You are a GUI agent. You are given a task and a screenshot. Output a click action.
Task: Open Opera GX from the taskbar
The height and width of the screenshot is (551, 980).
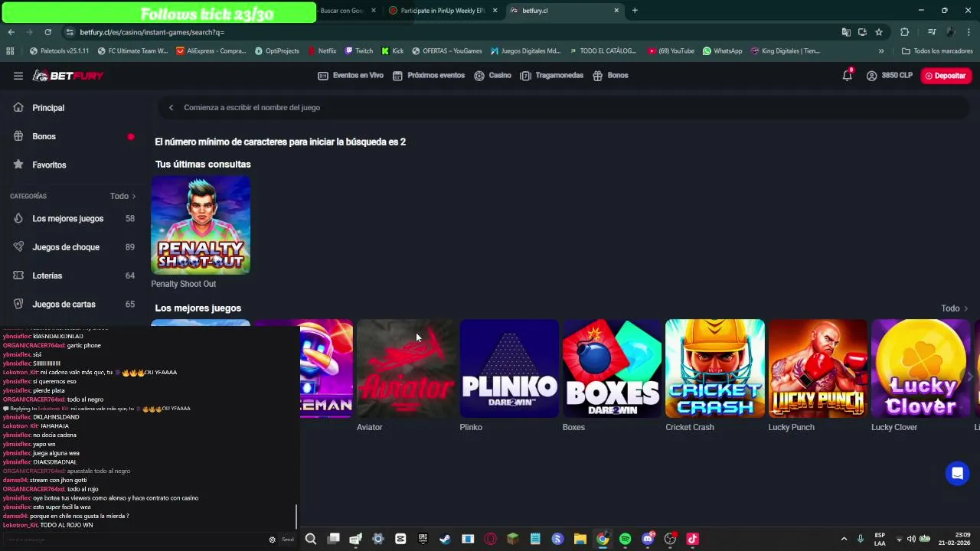[490, 539]
